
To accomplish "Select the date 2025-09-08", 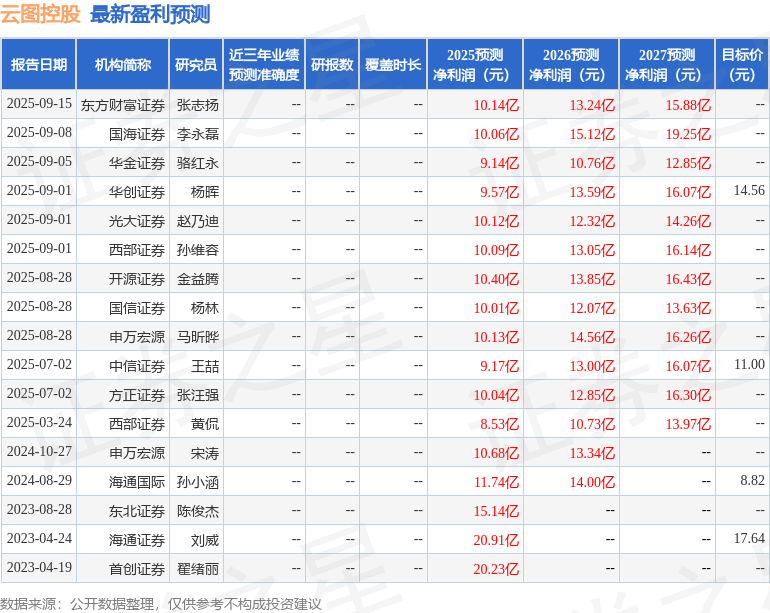I will (x=39, y=133).
